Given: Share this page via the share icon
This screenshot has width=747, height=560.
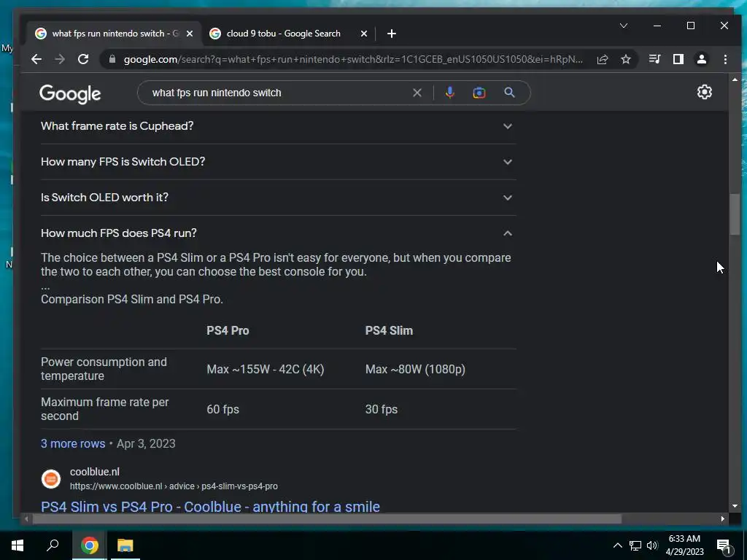Looking at the screenshot, I should click(x=603, y=59).
